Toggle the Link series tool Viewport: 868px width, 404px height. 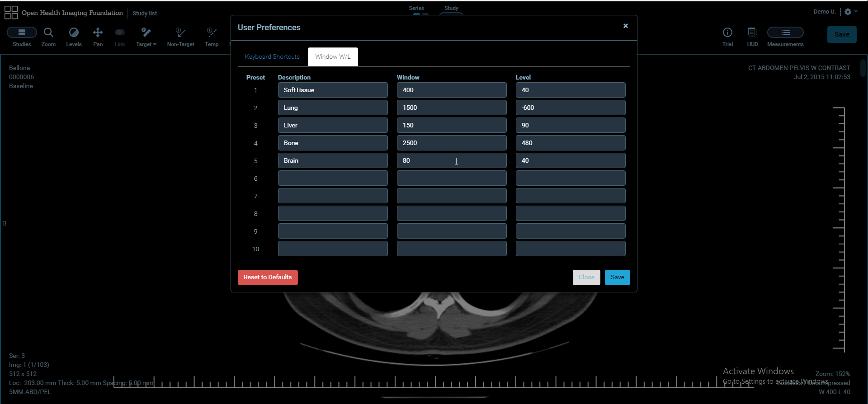click(x=120, y=33)
